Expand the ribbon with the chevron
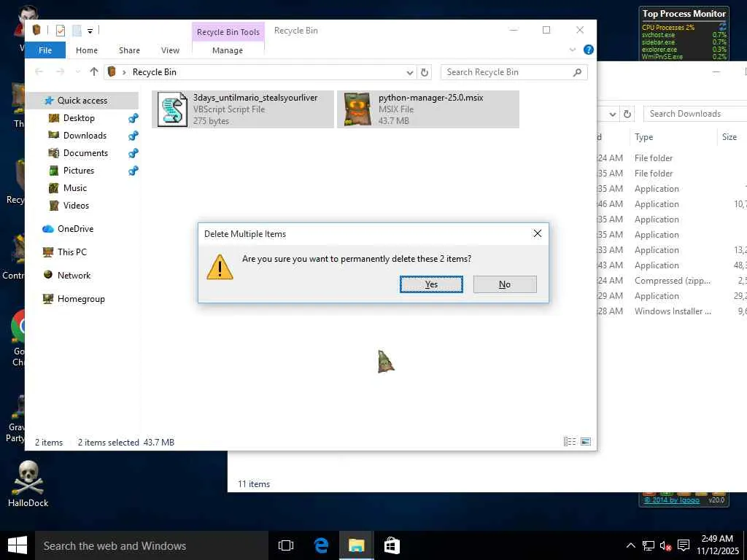Image resolution: width=747 pixels, height=560 pixels. pyautogui.click(x=572, y=50)
